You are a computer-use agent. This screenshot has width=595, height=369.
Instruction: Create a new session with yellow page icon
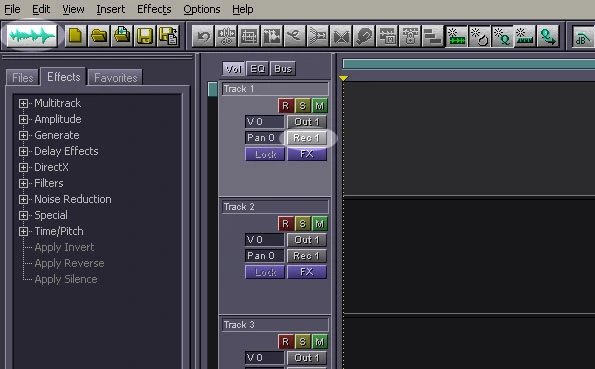pos(75,36)
